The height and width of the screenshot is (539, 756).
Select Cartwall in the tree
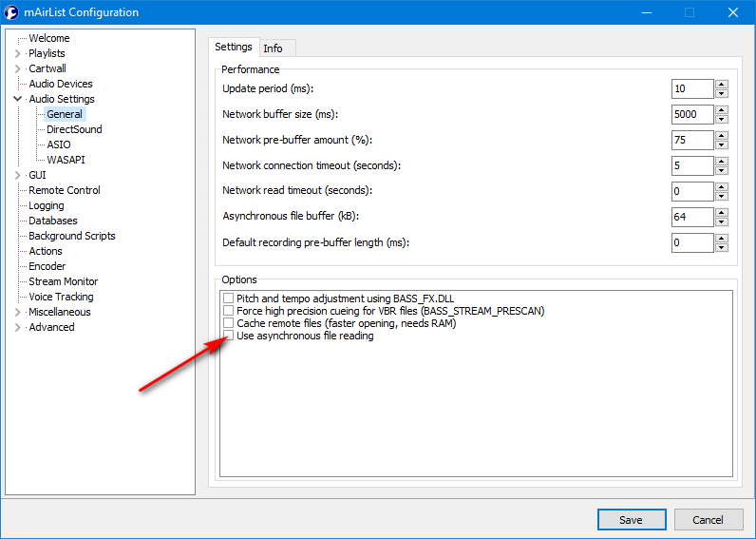(47, 68)
